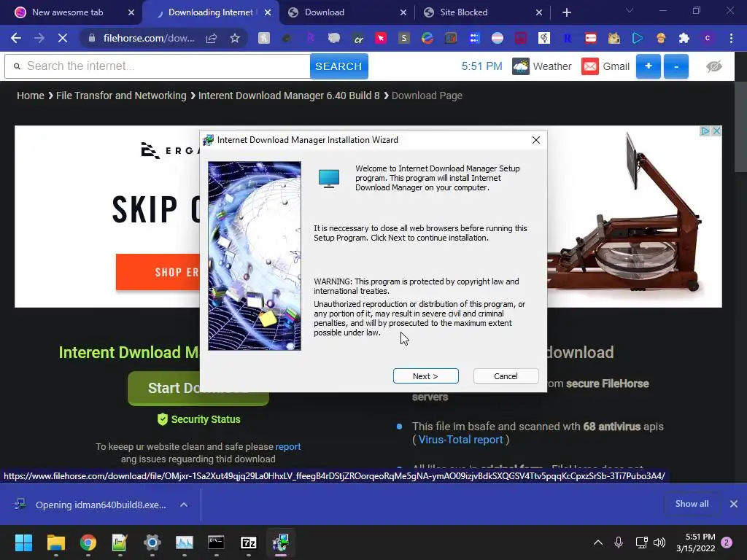Open the Extensions puzzle piece menu
747x560 pixels.
tap(684, 38)
